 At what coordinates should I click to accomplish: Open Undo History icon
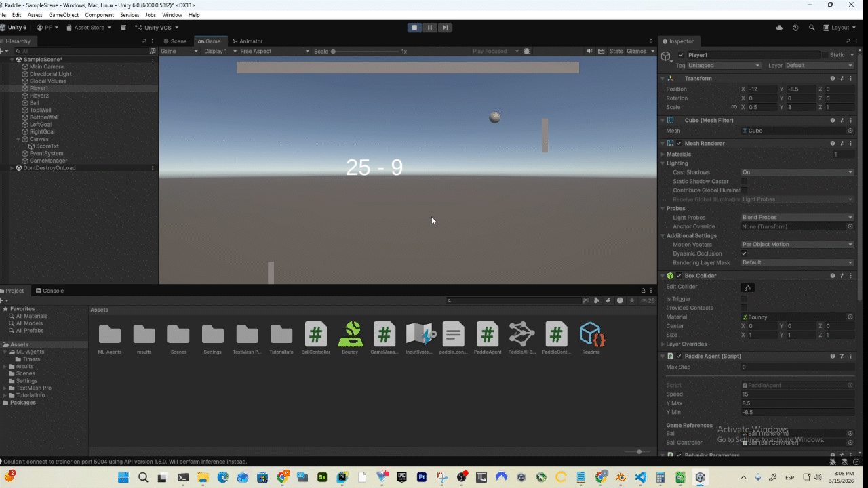[x=795, y=28]
